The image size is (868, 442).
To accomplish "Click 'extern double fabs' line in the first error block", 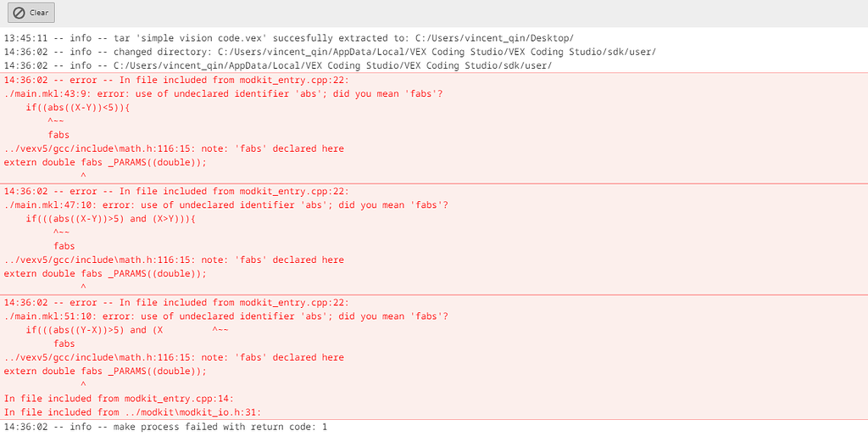I will (105, 162).
